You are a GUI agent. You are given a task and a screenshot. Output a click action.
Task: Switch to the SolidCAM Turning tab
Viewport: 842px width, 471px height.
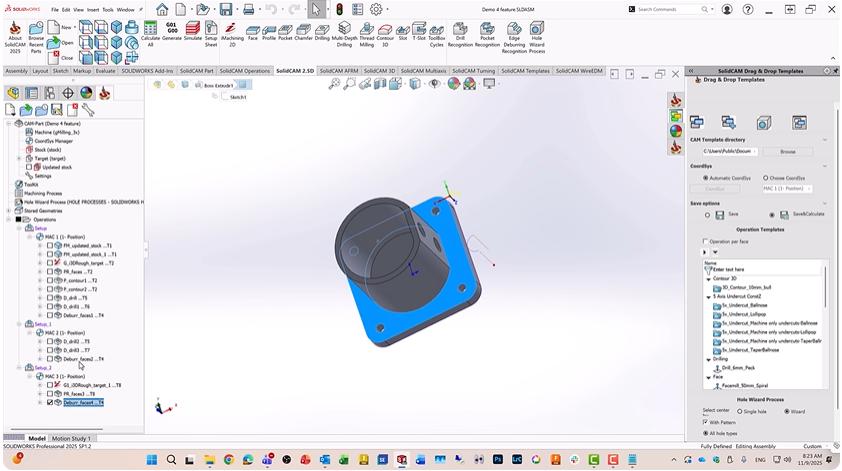473,71
